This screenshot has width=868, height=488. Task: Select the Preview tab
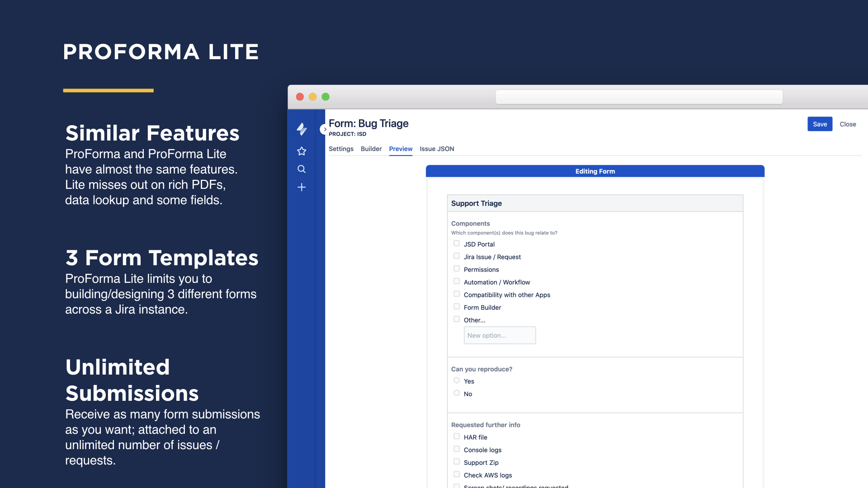[x=401, y=149]
